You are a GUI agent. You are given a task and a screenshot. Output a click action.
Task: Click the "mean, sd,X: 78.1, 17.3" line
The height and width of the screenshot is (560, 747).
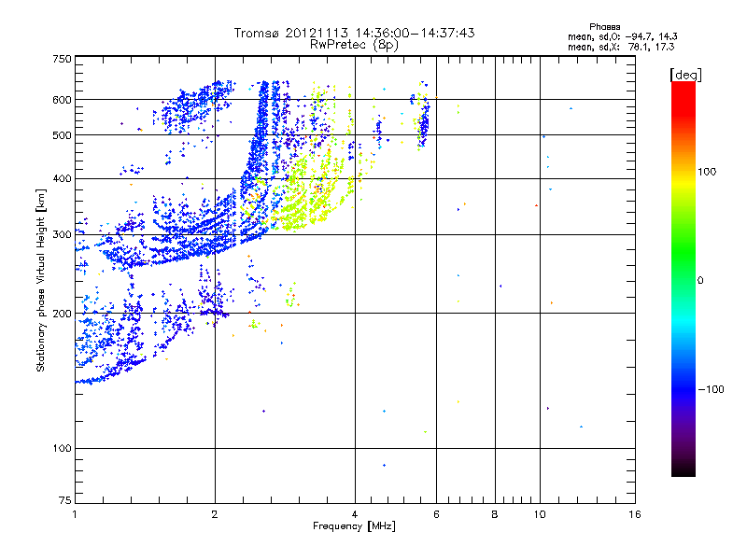coord(621,47)
